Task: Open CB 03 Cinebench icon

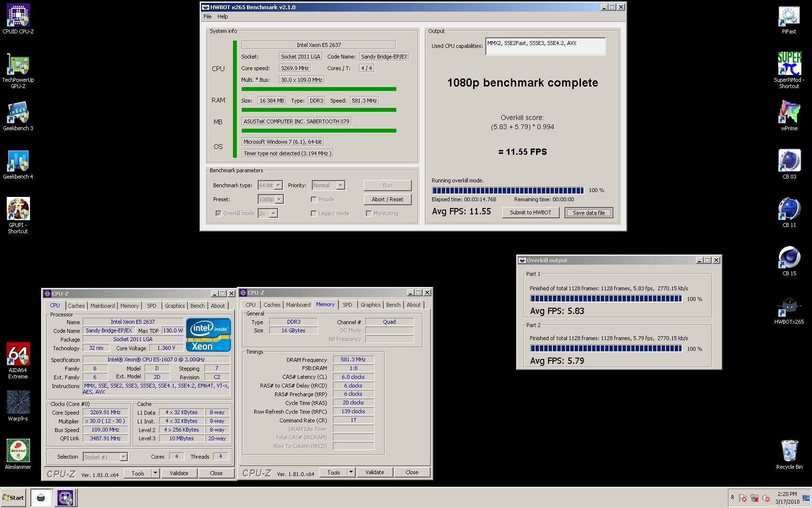Action: [789, 164]
